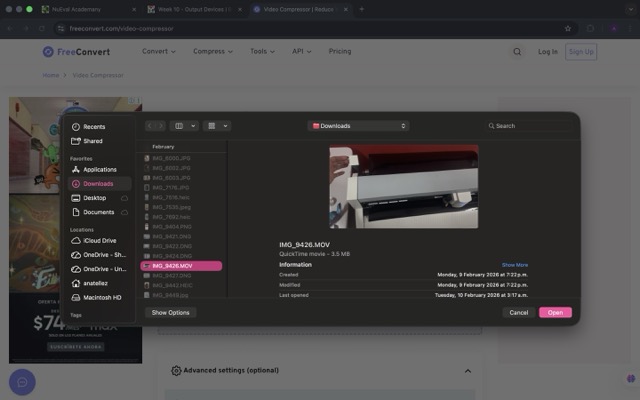Open the tab search chevron in the browser
The width and height of the screenshot is (640, 400).
[x=630, y=9]
